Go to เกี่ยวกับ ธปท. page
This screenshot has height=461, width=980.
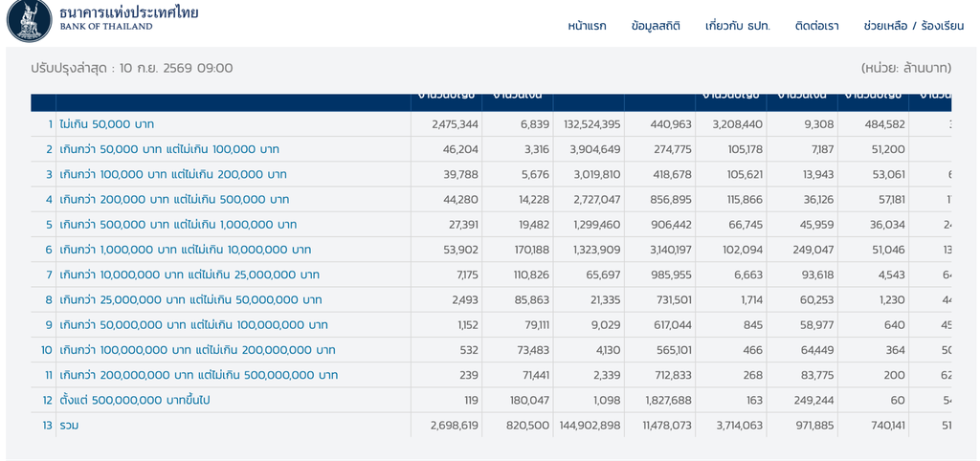pos(738,26)
